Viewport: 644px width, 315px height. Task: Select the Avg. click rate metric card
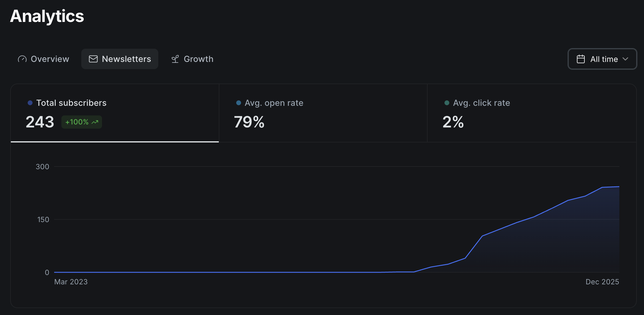click(531, 113)
